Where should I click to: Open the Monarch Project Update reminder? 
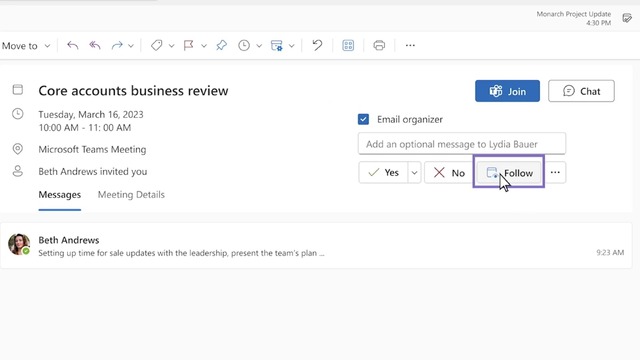[573, 18]
